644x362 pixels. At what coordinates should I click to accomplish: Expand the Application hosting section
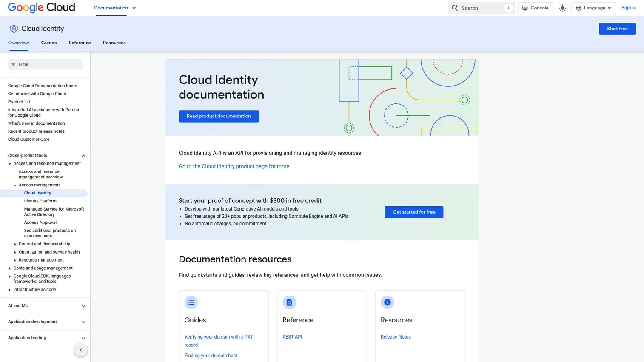(83, 338)
